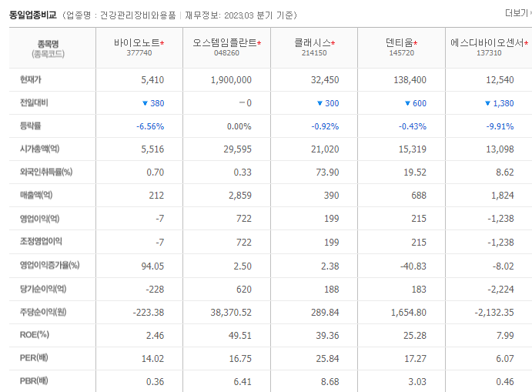The width and height of the screenshot is (532, 392).
Task: Select the 조정영업이익 row label
Action: coord(41,241)
